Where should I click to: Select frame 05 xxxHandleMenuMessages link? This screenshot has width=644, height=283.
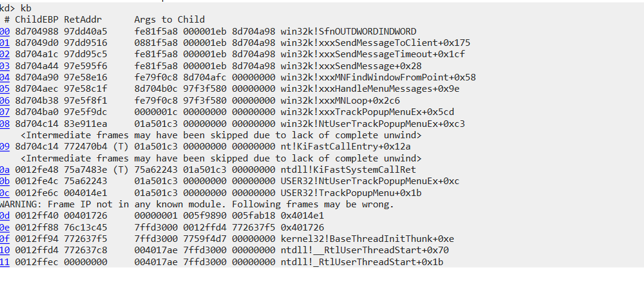(5, 89)
